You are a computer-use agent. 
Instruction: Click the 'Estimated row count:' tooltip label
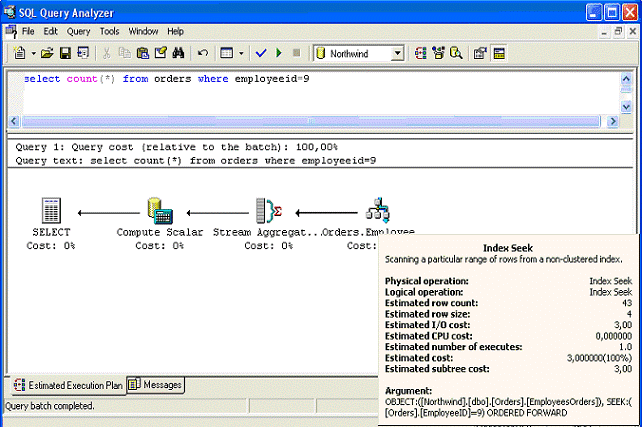pyautogui.click(x=431, y=303)
